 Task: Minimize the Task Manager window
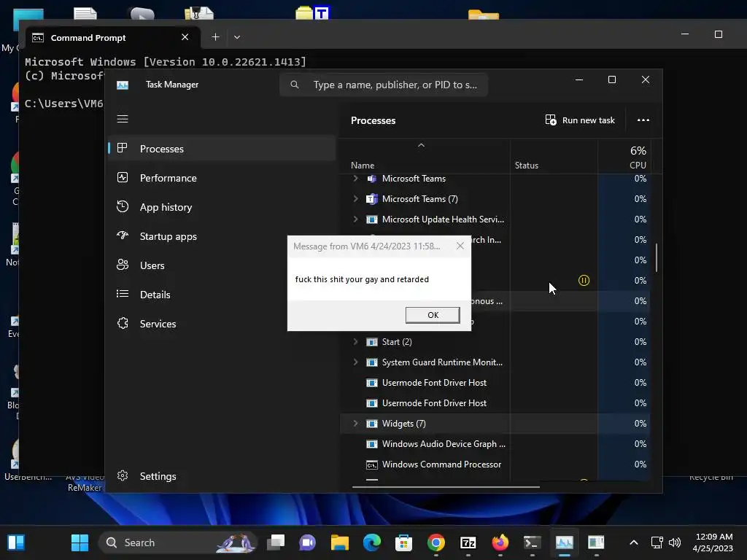pyautogui.click(x=578, y=79)
